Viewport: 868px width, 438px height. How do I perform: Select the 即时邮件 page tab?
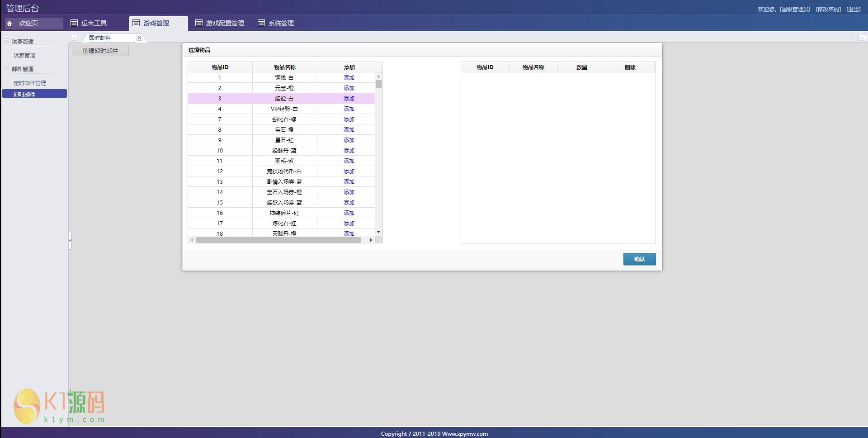point(100,38)
